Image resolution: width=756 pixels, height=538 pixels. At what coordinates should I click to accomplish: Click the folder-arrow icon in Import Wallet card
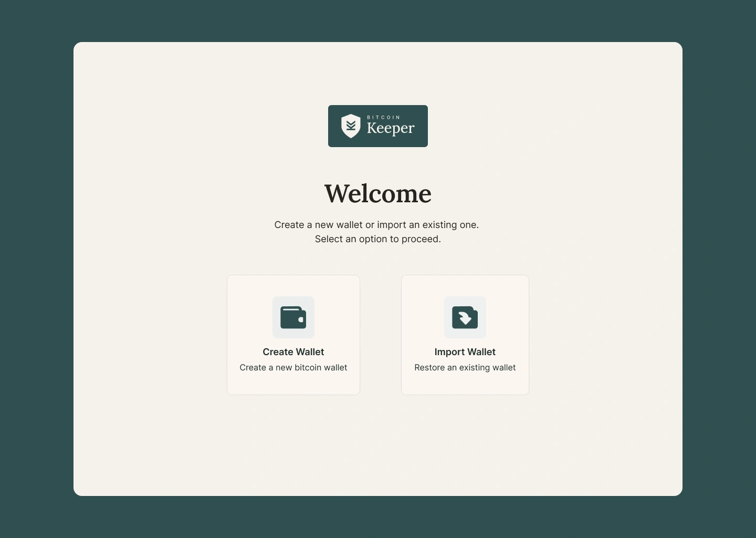click(465, 317)
